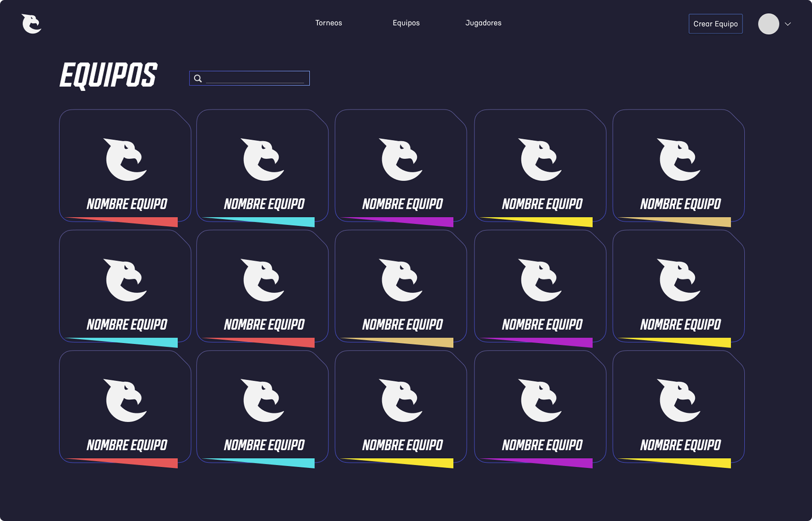
Task: Select eagle icon of first-row cyan team
Action: [263, 159]
